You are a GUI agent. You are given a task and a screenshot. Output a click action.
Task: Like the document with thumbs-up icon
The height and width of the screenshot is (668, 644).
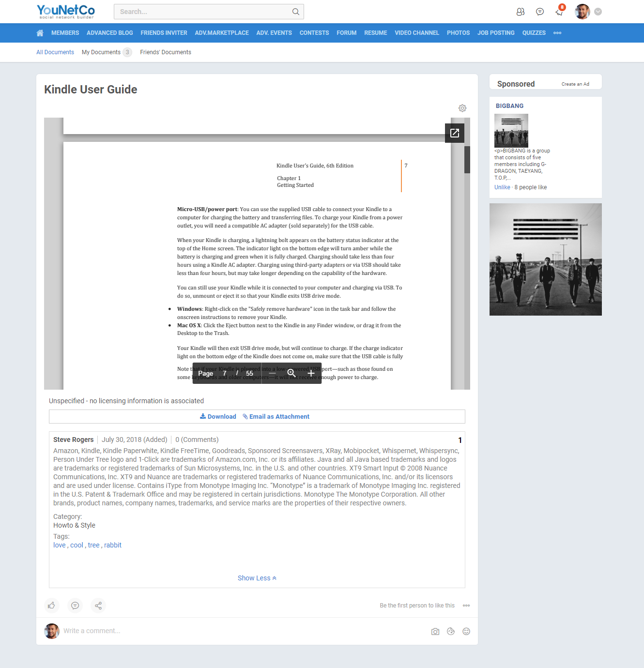coord(52,606)
